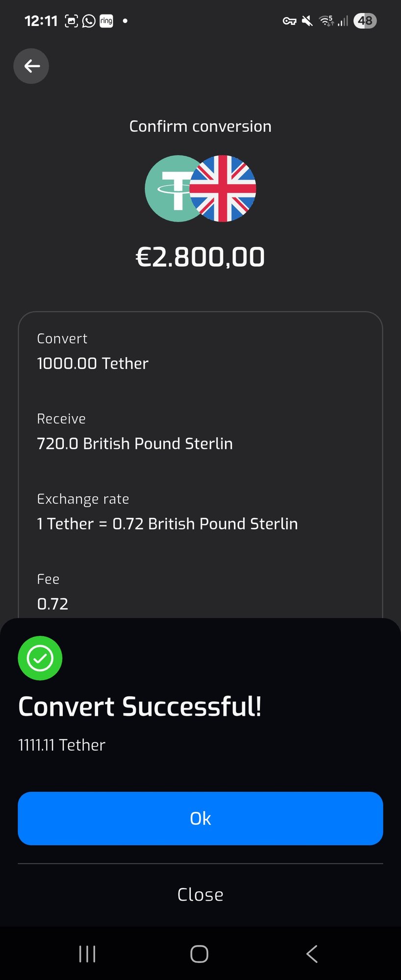Tap the 0.72 fee value
401x980 pixels.
(x=52, y=604)
